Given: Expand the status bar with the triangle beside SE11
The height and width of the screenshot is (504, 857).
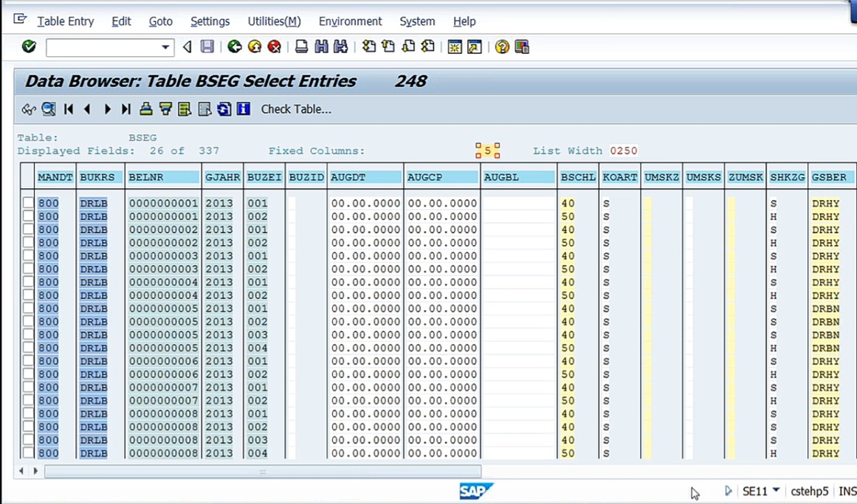Looking at the screenshot, I should click(728, 491).
